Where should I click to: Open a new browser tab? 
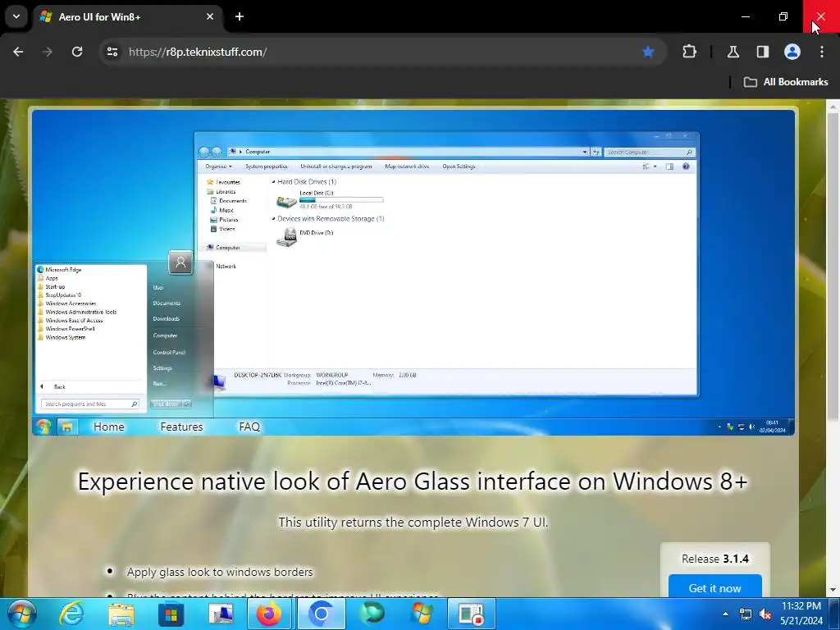240,16
